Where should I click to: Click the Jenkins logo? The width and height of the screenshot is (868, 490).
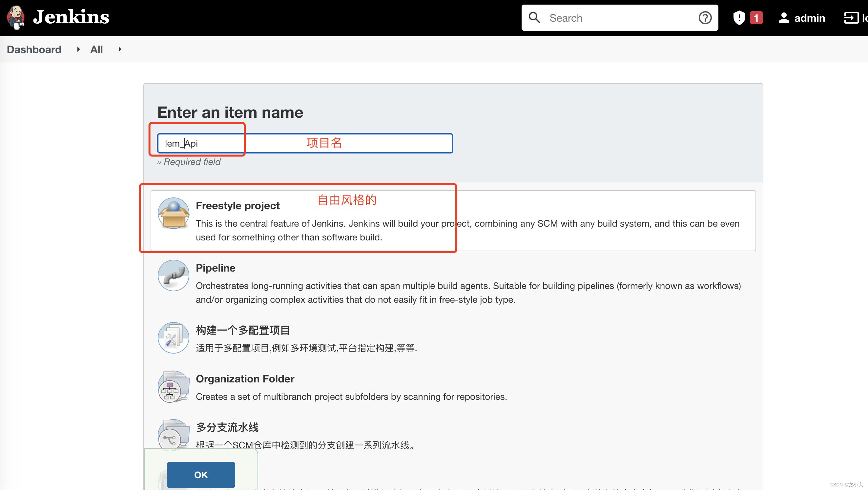point(15,17)
